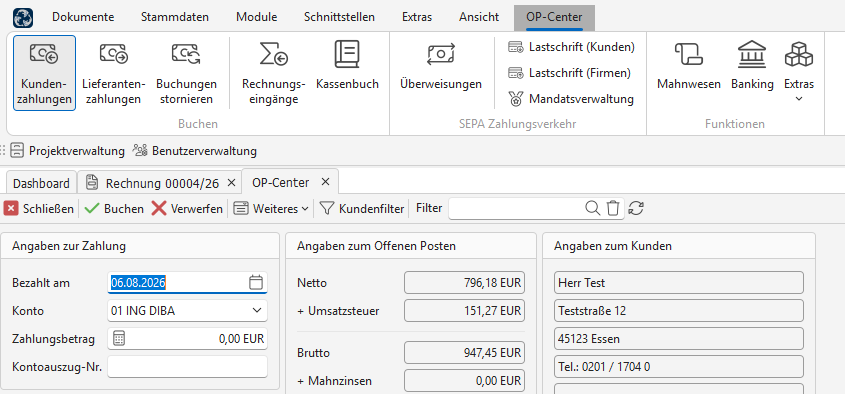Open Überweisungen in SEPA group
Viewport: 845px width, 394px height.
441,66
